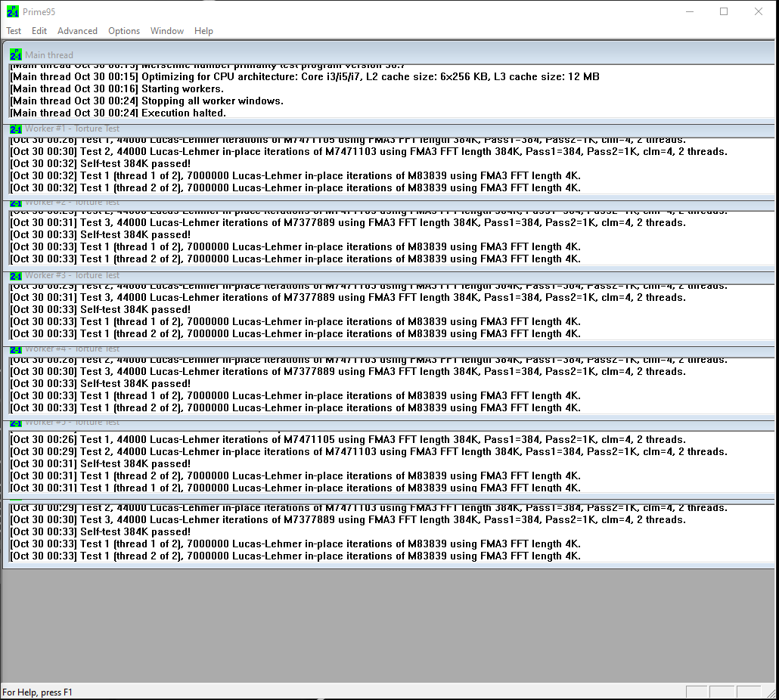779x700 pixels.
Task: Open the Advanced menu
Action: (x=77, y=31)
